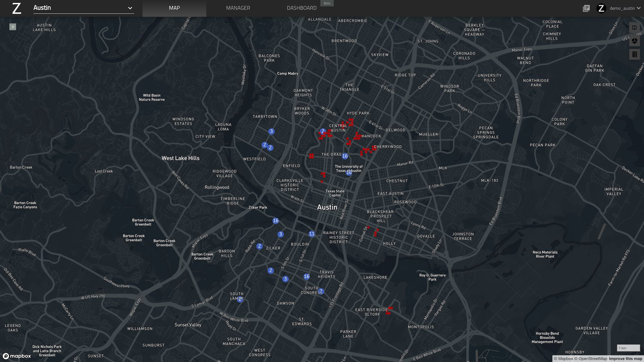
Task: Expand the collapsed left sidebar arrow
Action: [13, 26]
